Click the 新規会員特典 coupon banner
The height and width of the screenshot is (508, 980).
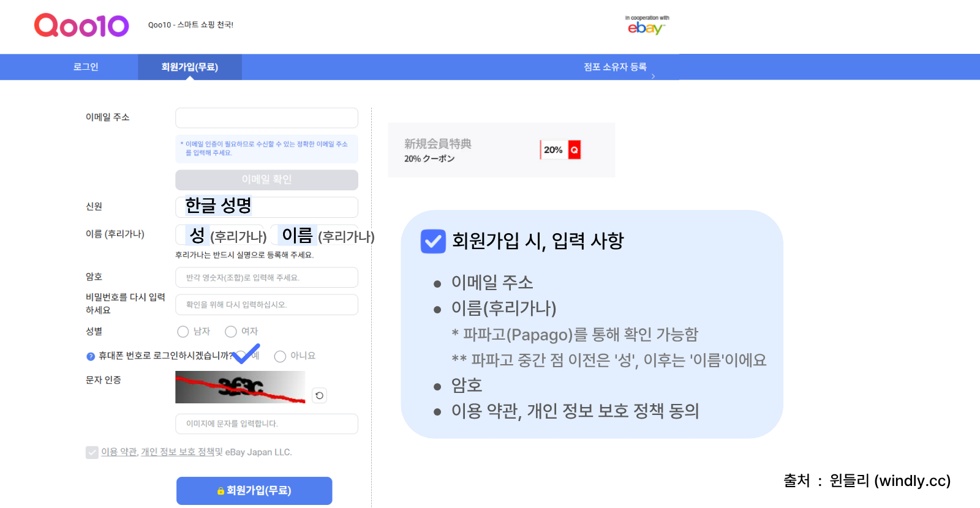[501, 150]
